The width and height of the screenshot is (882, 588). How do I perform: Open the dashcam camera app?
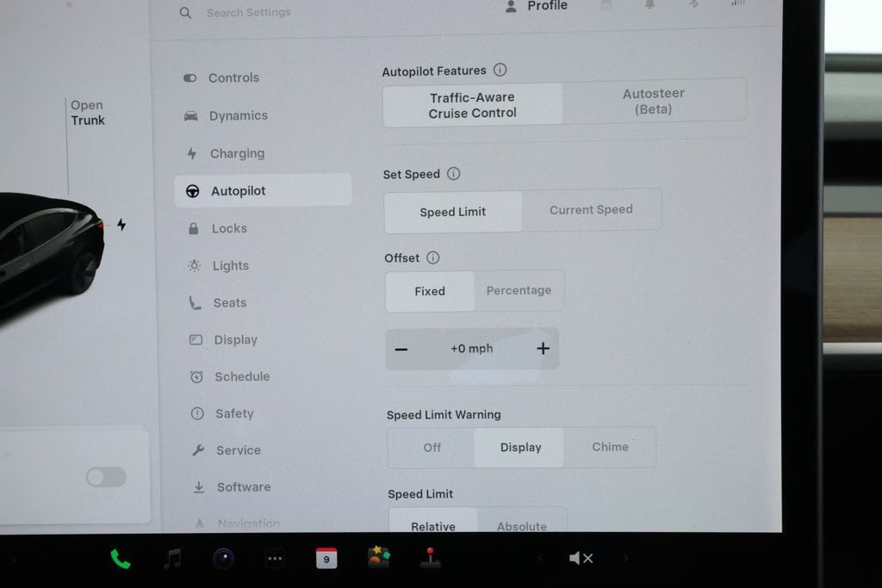click(223, 559)
